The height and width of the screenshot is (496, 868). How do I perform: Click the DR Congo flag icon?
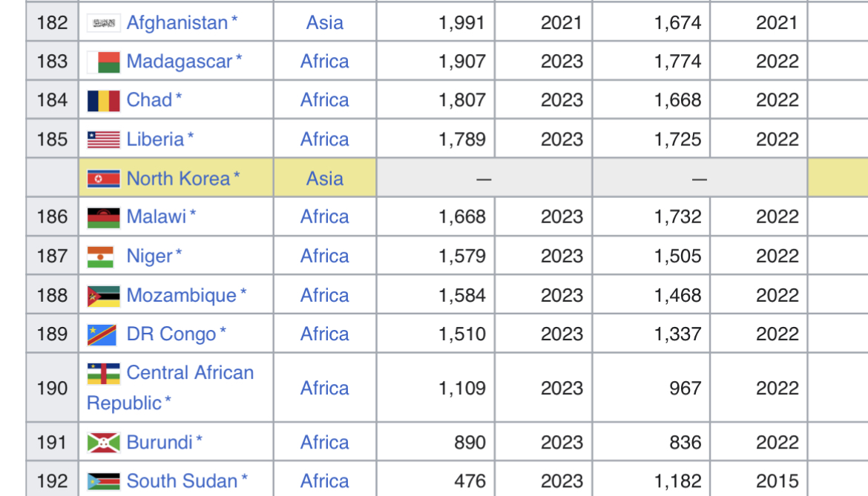[x=102, y=334]
